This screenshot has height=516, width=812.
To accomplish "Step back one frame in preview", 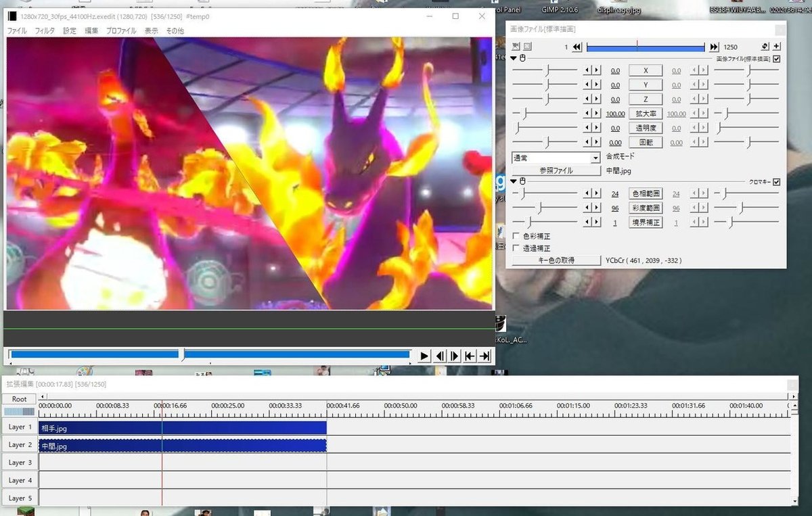I will click(440, 356).
